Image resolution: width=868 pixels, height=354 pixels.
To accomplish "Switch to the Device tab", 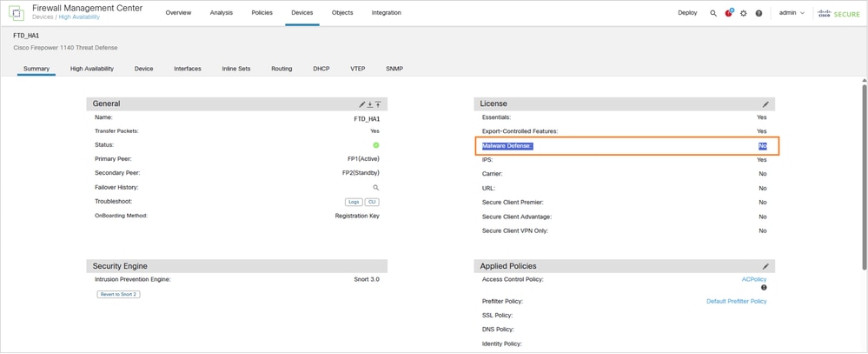I will pos(144,69).
